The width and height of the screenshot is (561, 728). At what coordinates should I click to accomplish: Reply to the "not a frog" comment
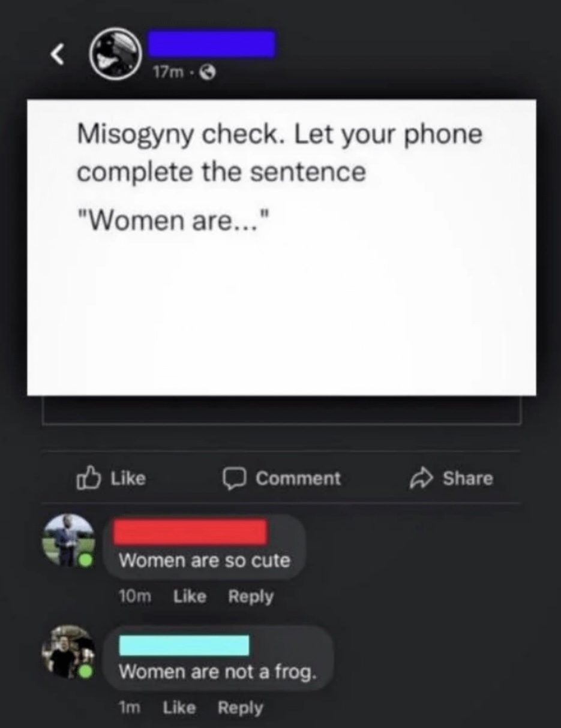[x=240, y=709]
